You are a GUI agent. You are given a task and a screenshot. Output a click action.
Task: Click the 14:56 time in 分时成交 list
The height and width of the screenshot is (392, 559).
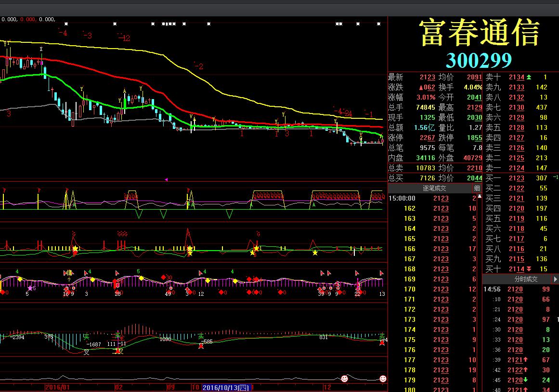coord(492,289)
